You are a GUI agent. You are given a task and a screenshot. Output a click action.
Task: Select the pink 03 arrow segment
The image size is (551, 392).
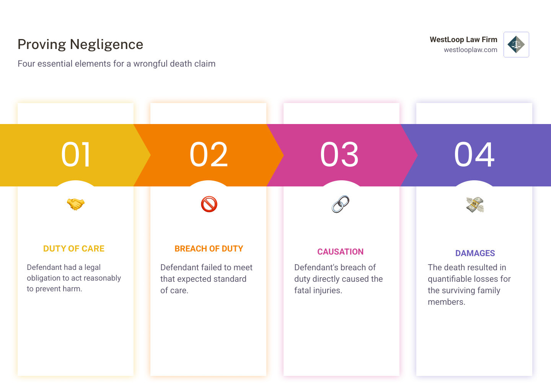coord(340,155)
